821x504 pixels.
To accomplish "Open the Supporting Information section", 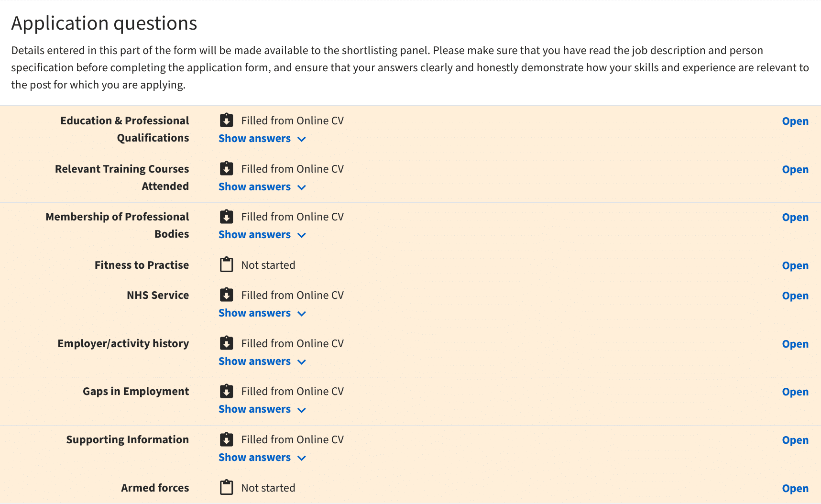I will [x=795, y=440].
